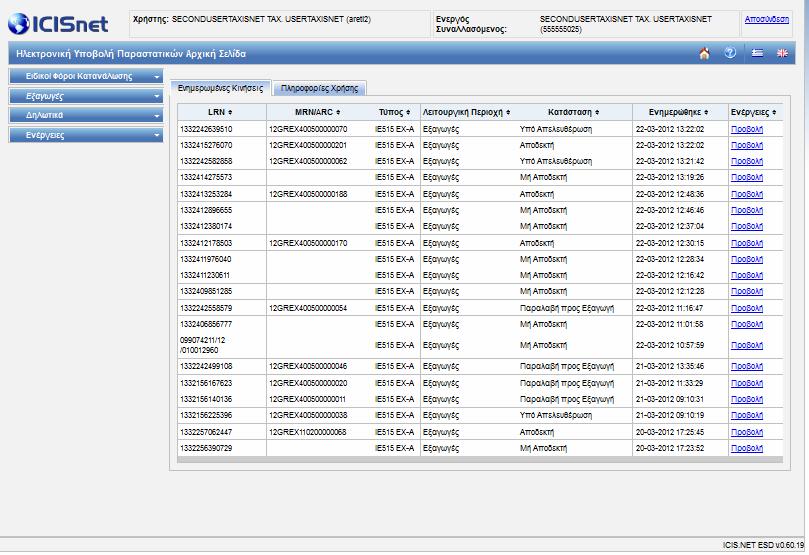Screen dimensions: 809x555
Task: Select MRN cell 12GREX110200000068
Action: tap(308, 433)
